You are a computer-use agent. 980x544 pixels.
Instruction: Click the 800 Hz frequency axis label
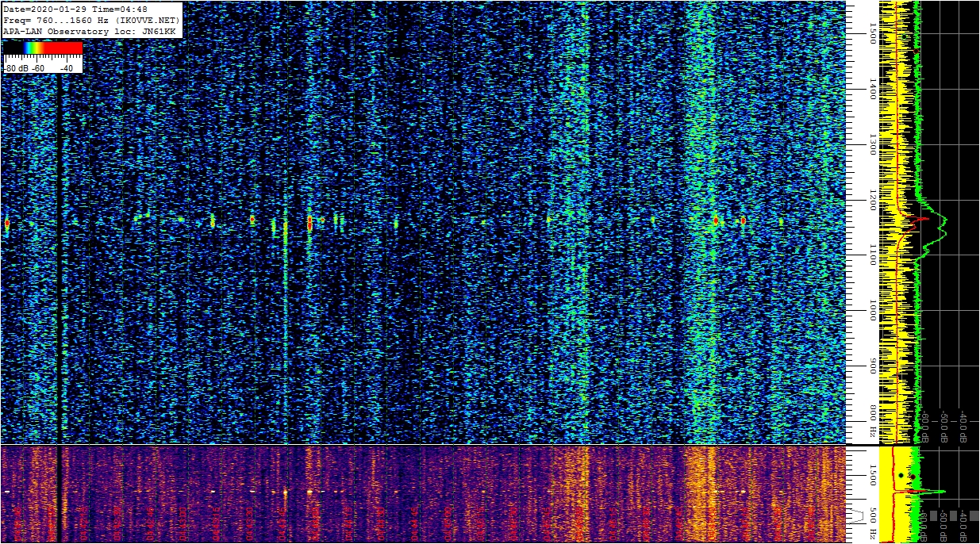(x=873, y=423)
